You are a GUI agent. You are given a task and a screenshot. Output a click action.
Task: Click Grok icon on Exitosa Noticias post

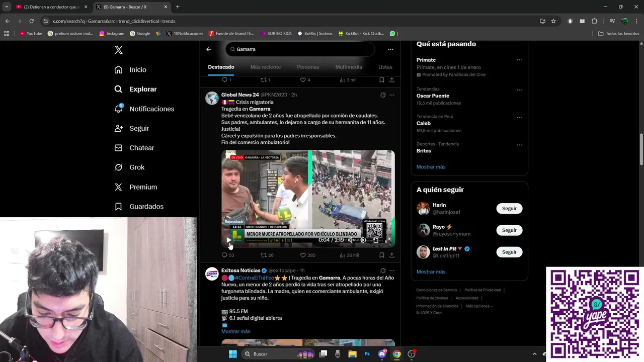383,270
